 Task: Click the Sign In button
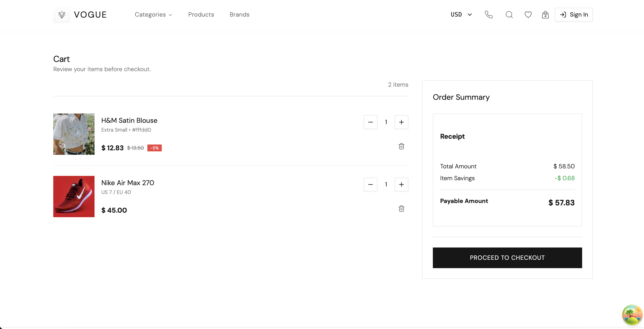574,14
